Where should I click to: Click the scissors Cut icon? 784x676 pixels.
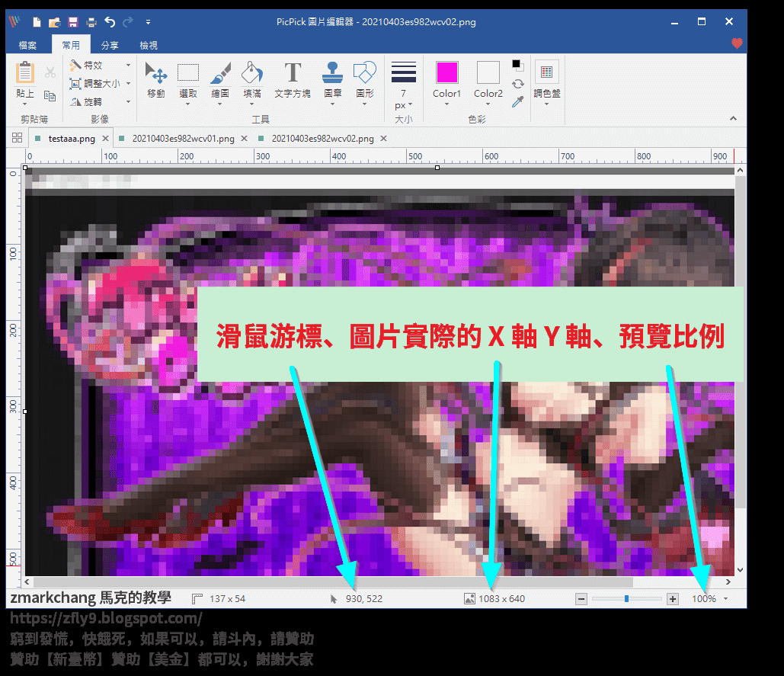tap(50, 72)
